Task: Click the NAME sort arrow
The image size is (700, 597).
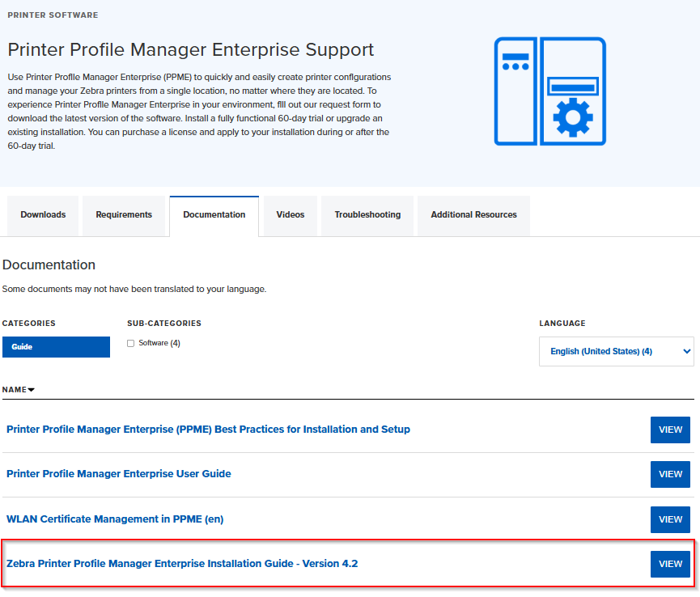Action: pos(32,390)
